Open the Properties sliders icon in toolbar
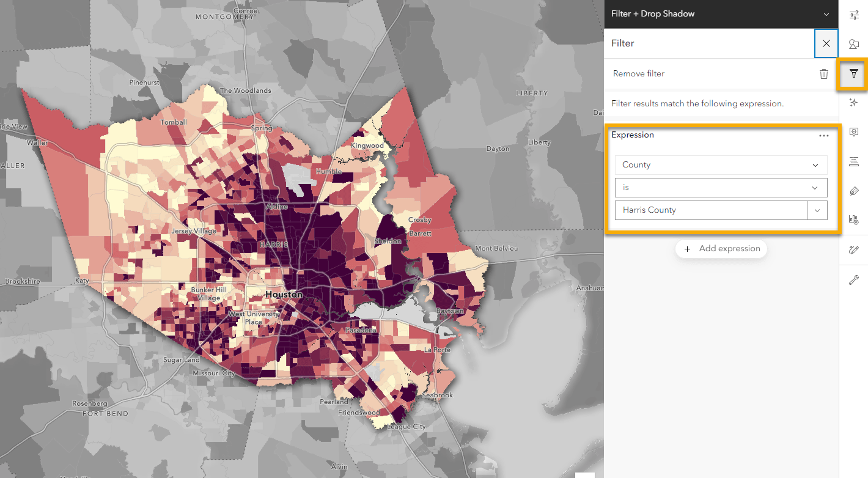This screenshot has width=868, height=478. click(854, 15)
